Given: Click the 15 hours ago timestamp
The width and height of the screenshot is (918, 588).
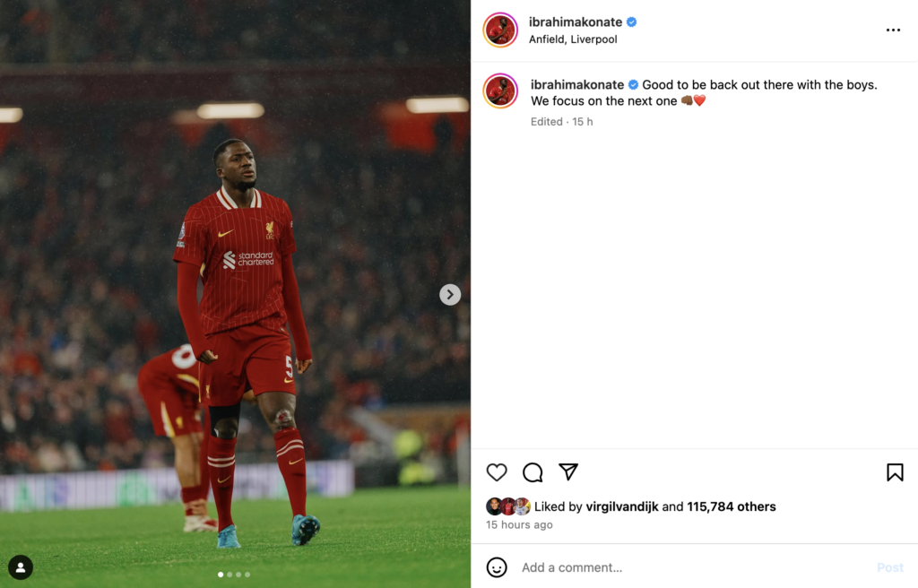Looking at the screenshot, I should pos(519,524).
